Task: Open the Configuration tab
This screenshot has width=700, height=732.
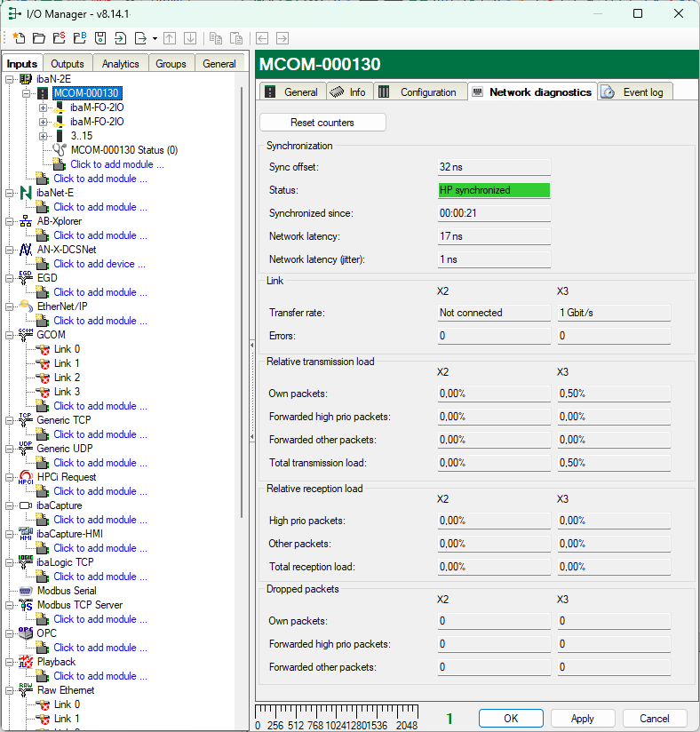Action: click(420, 92)
